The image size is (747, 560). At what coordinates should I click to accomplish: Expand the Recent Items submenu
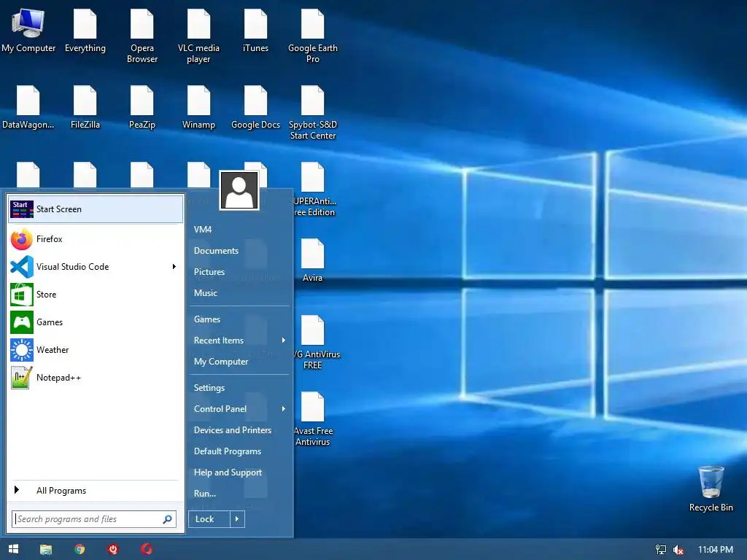click(239, 341)
